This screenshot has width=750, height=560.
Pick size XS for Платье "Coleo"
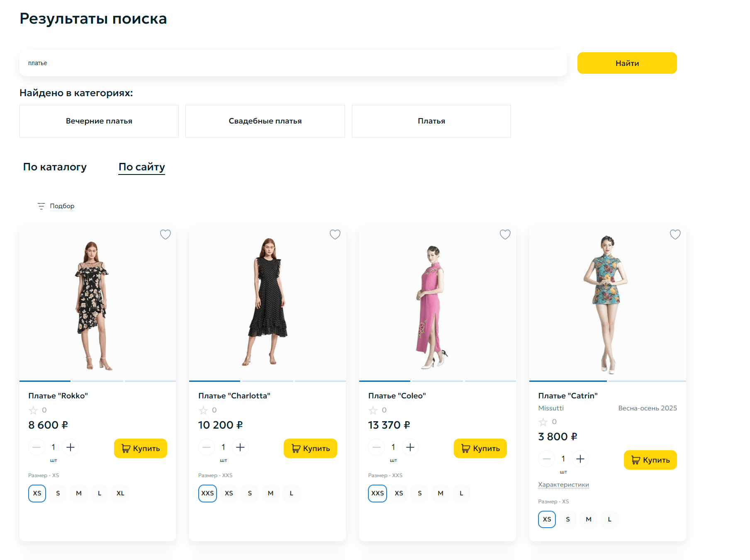click(399, 493)
